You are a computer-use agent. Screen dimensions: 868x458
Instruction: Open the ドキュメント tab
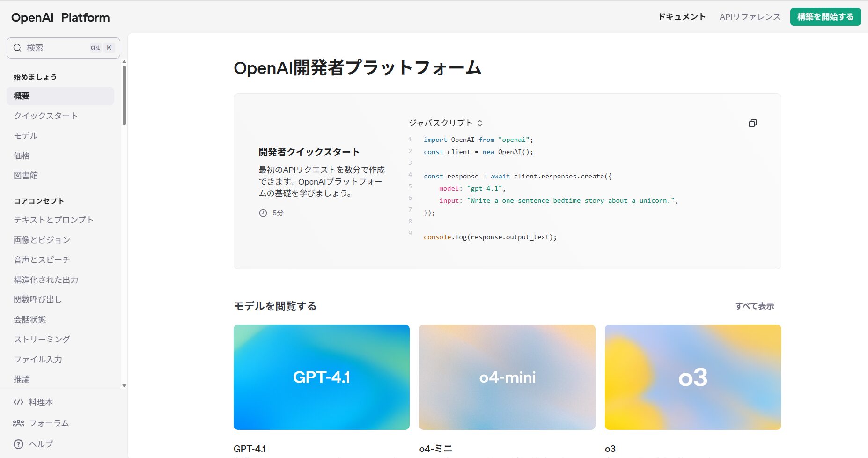682,17
